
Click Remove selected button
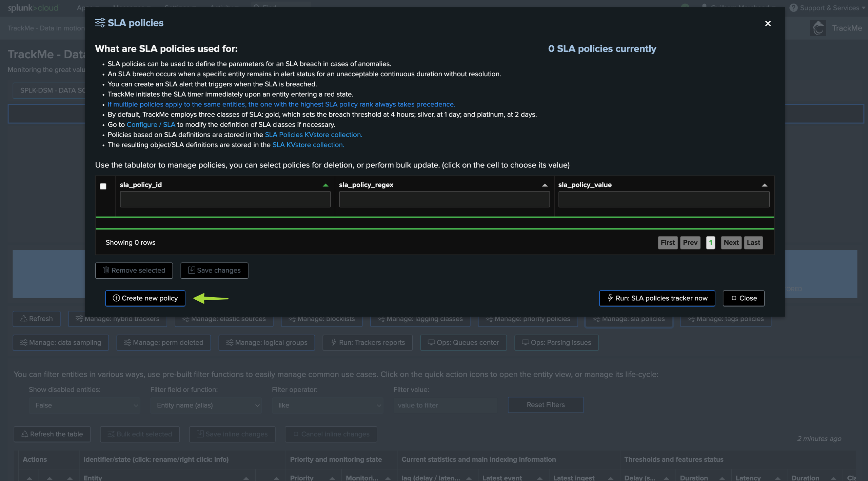coord(134,270)
